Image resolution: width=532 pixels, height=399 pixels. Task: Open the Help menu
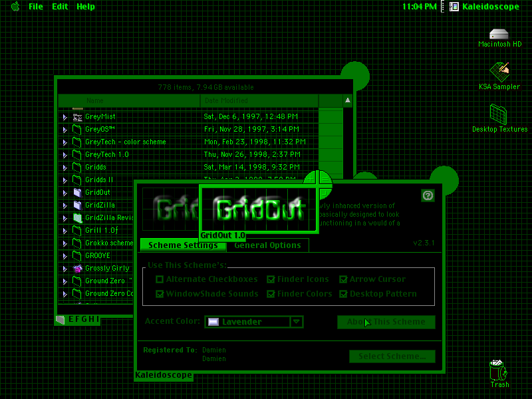[86, 7]
